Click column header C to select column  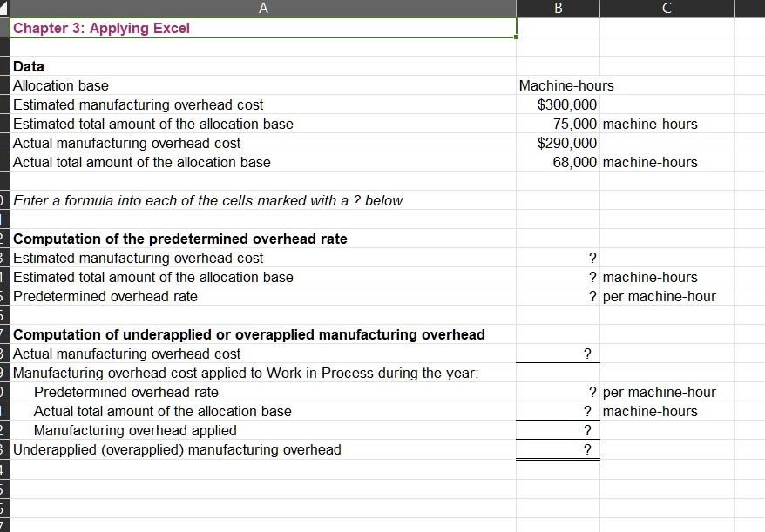coord(667,8)
